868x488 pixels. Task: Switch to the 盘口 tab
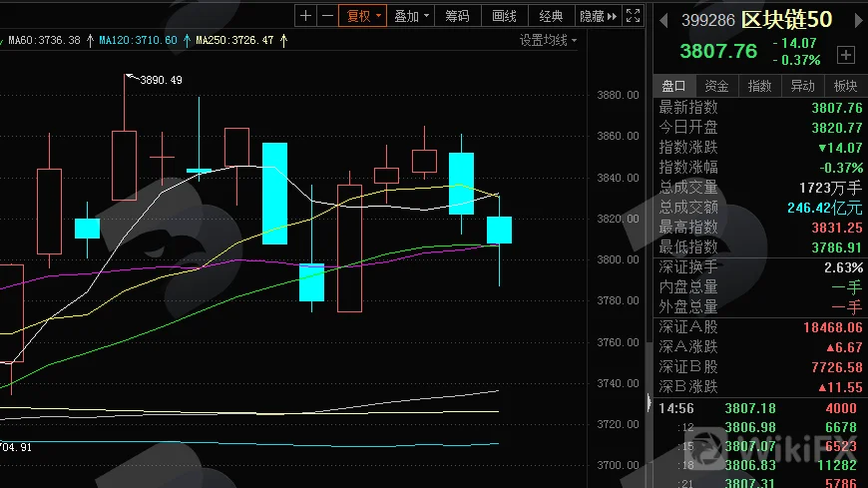coord(674,86)
